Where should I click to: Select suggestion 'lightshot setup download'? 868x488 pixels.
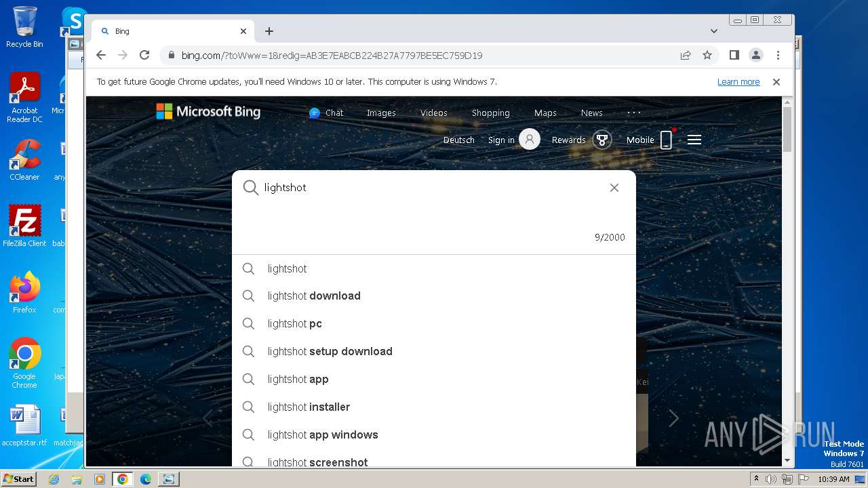click(434, 352)
